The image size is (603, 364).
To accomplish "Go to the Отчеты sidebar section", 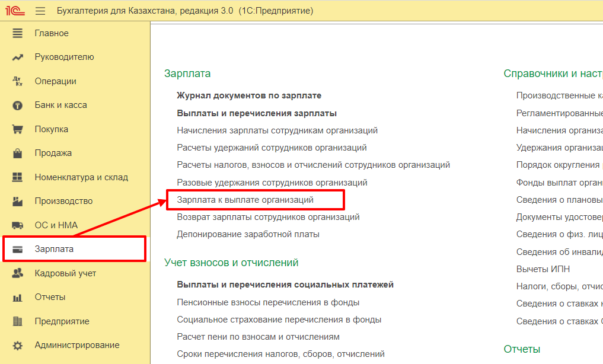I will click(50, 297).
